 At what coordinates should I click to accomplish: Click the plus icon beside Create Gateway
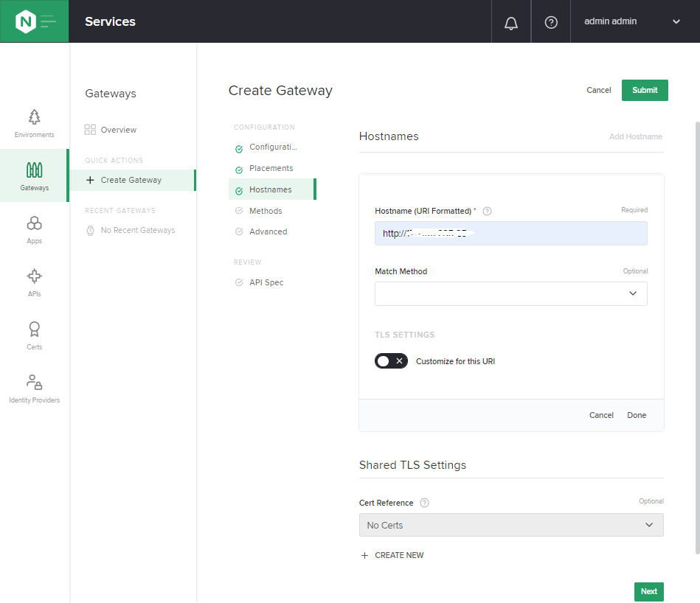(90, 180)
